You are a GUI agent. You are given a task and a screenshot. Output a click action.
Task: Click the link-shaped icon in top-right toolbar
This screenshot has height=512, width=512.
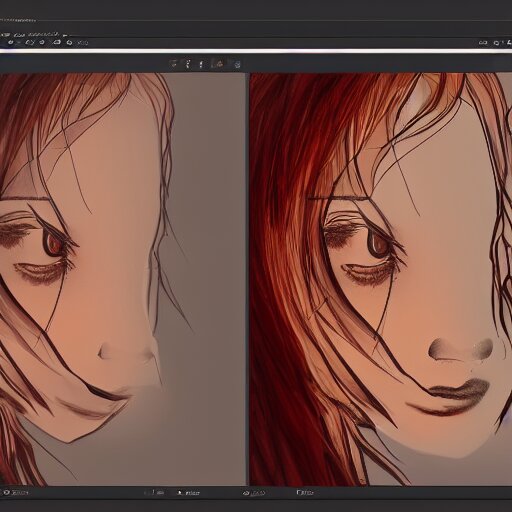[483, 43]
